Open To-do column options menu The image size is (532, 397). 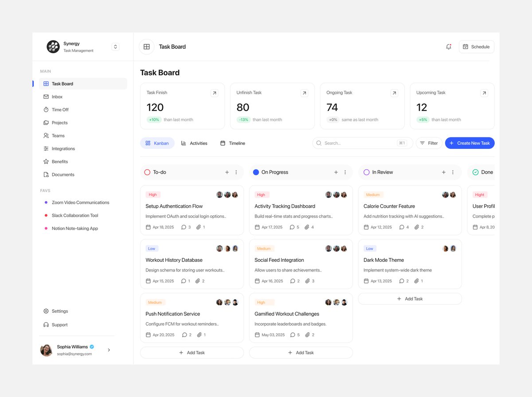click(236, 172)
